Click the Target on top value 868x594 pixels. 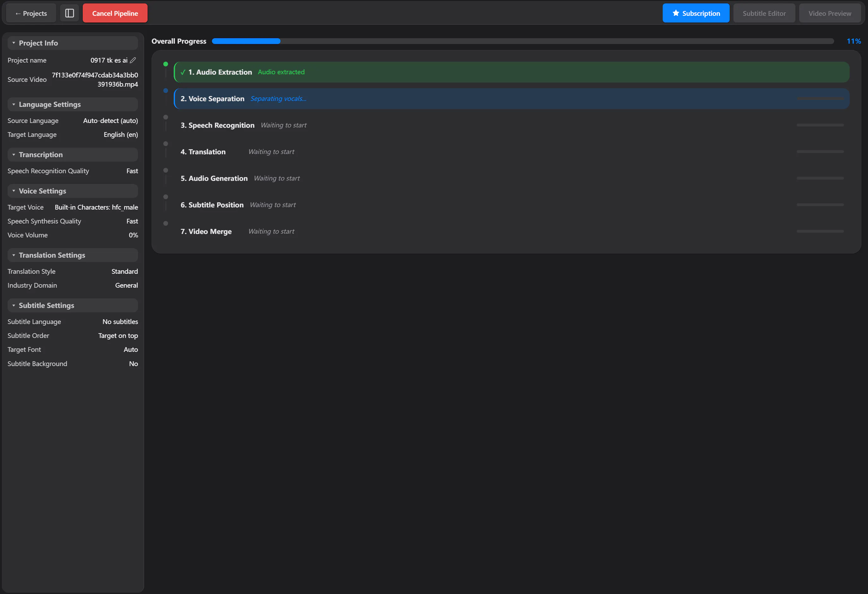pos(118,336)
